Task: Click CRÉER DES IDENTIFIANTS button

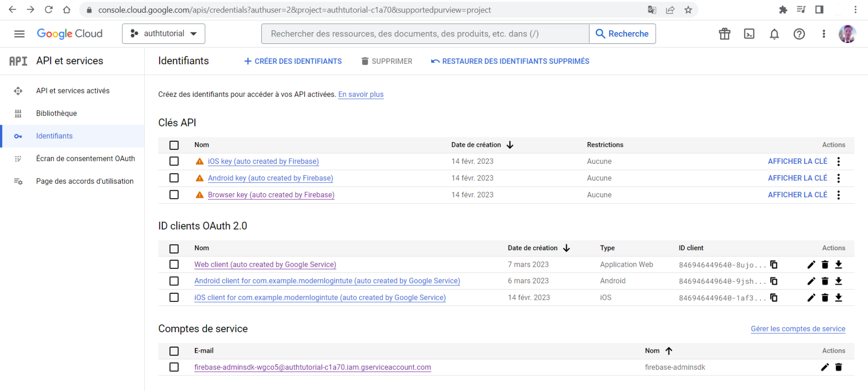Action: (x=293, y=61)
